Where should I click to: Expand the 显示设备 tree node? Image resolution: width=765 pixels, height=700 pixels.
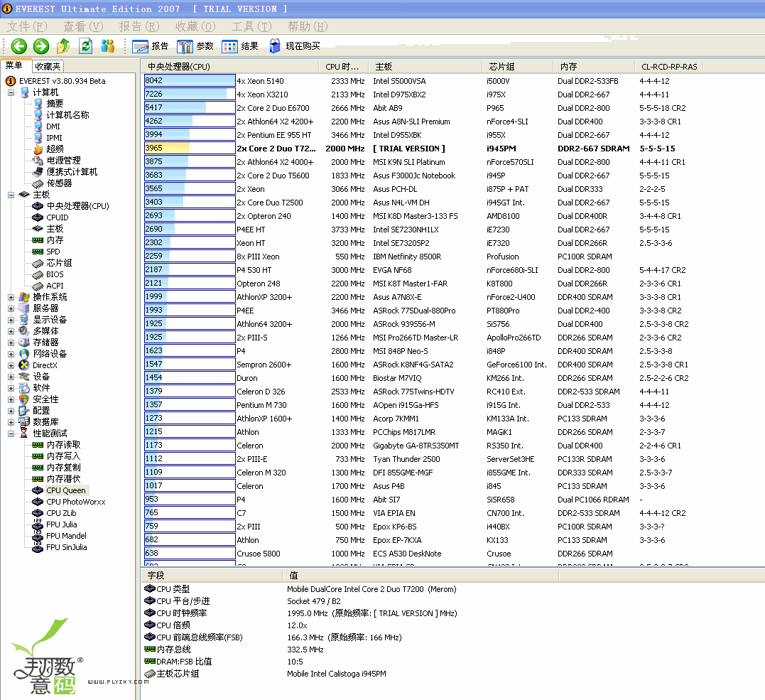click(11, 320)
